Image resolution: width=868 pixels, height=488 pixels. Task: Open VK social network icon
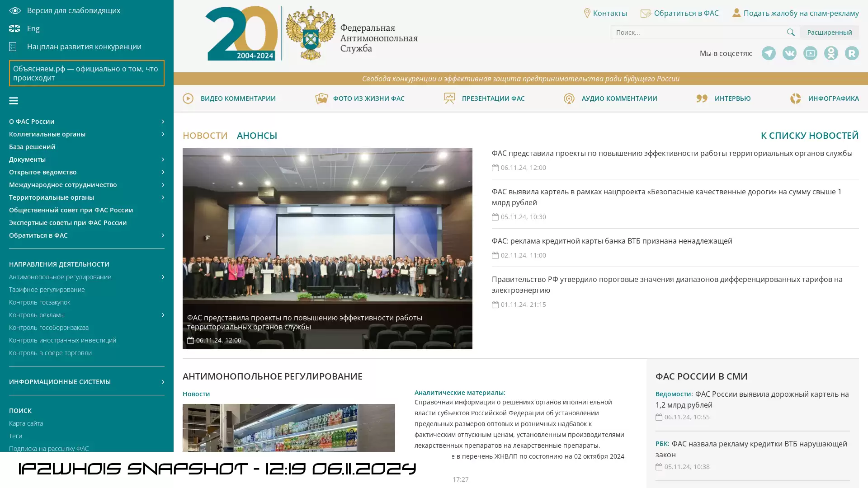pyautogui.click(x=789, y=53)
